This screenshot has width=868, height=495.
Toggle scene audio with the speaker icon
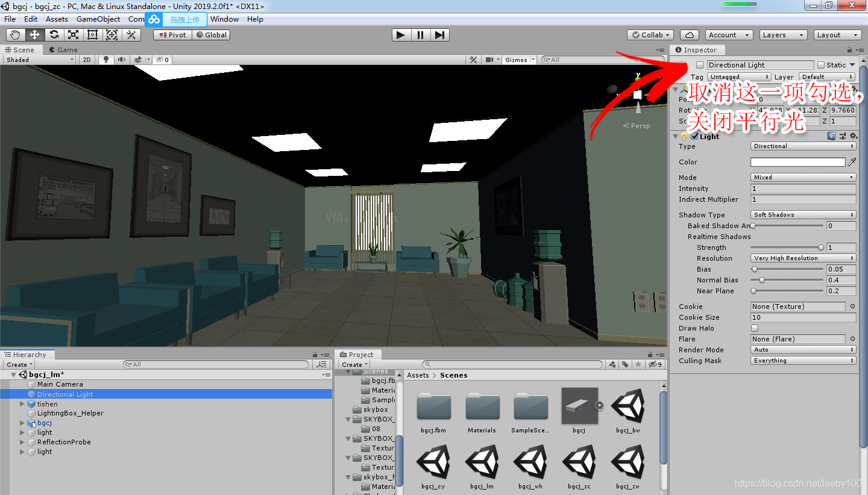coord(122,60)
